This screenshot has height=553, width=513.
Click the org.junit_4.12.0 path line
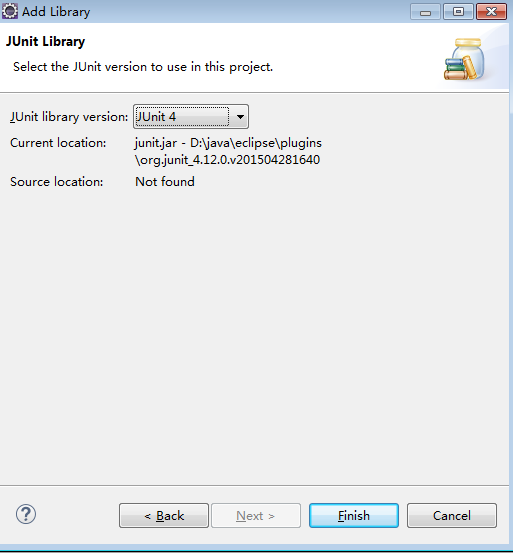227,160
